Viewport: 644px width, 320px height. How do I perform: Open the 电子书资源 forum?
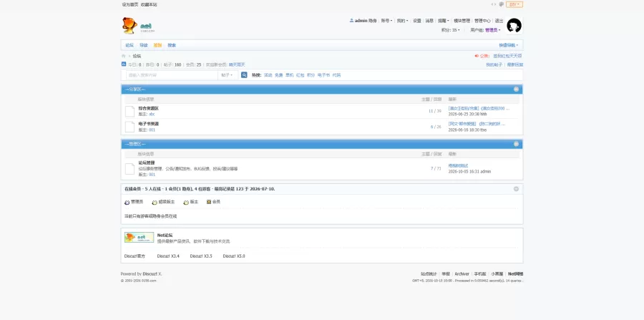pos(148,124)
